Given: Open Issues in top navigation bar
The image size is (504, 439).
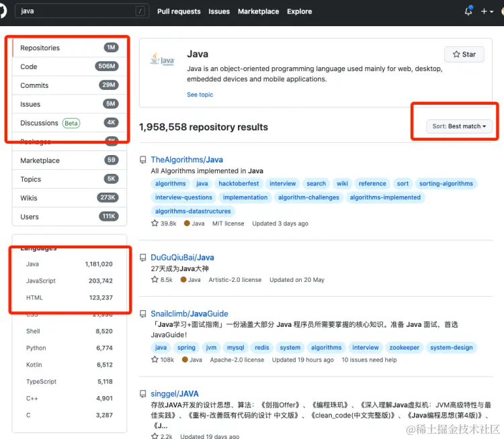Looking at the screenshot, I should coord(219,11).
